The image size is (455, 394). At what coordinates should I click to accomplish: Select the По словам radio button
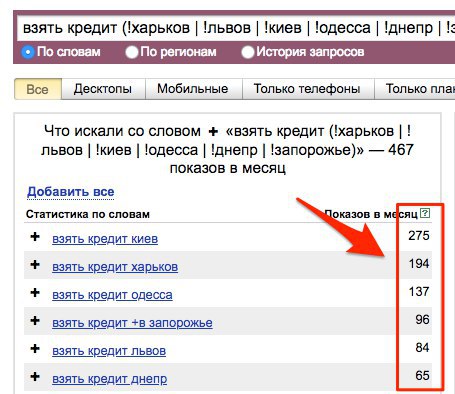click(28, 52)
